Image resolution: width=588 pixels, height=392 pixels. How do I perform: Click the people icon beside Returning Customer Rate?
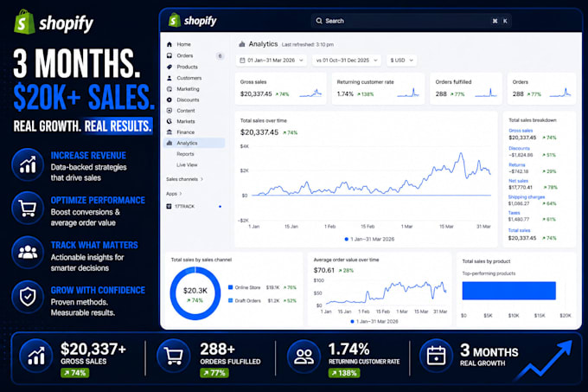click(x=304, y=356)
